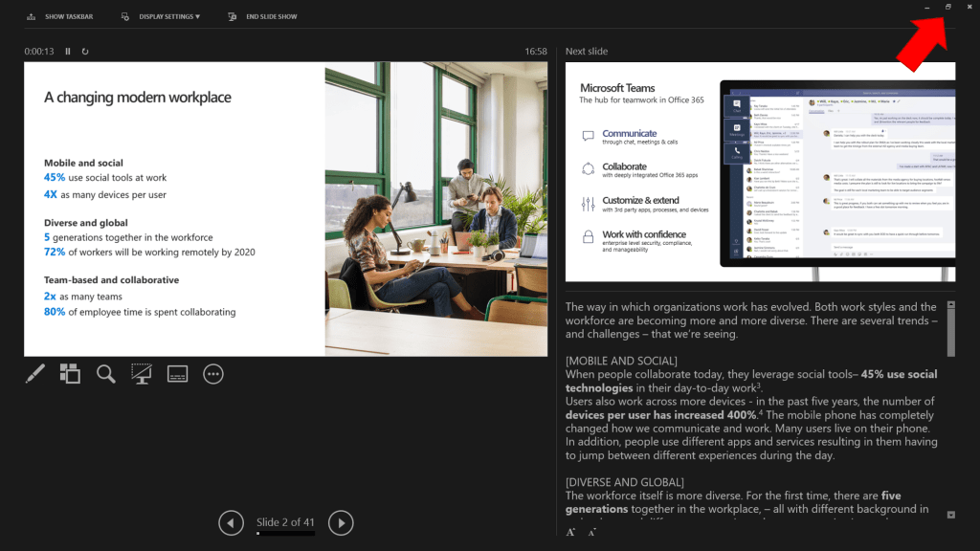Toggle black screen for the slide show
The height and width of the screenshot is (551, 980).
click(142, 374)
